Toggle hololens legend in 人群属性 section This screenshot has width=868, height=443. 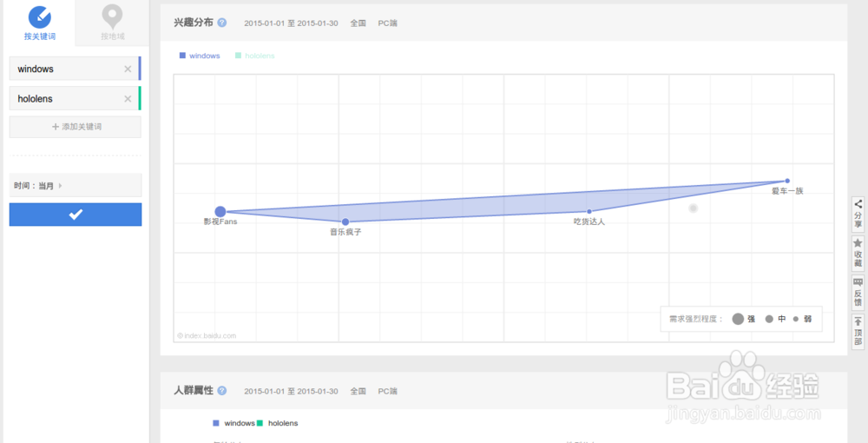[278, 423]
